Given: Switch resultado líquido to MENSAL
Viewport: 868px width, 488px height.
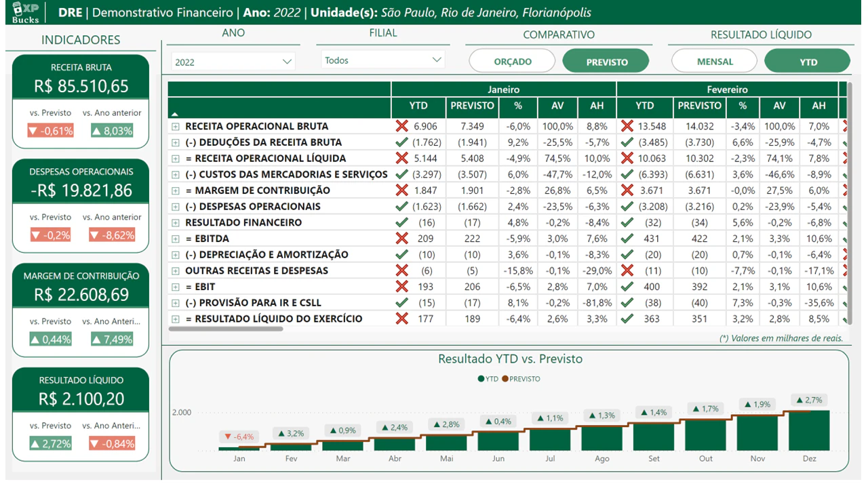Looking at the screenshot, I should pos(715,61).
